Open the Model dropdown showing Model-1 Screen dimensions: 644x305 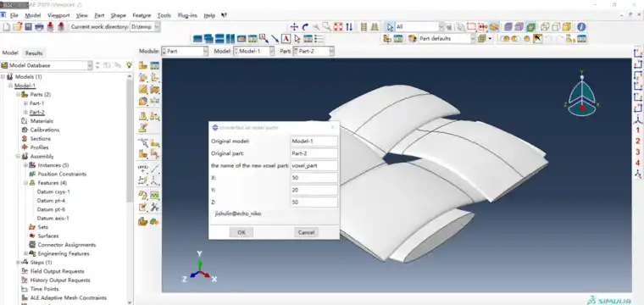click(x=271, y=52)
